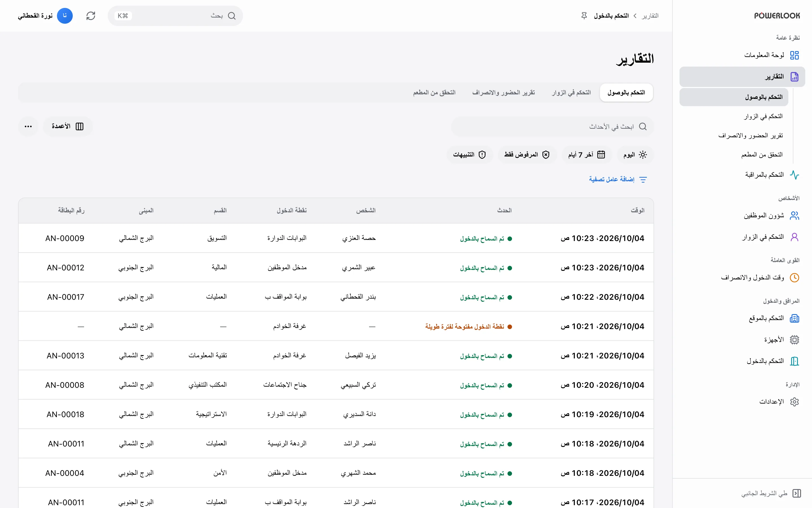Open التحكم في الزوار under الأشخاص
This screenshot has width=812, height=508.
click(742, 237)
